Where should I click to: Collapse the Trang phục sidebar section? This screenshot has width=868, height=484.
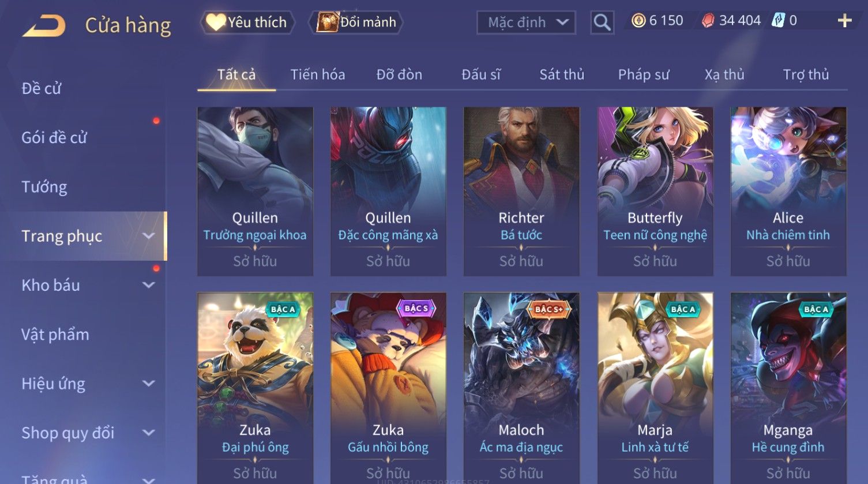148,236
